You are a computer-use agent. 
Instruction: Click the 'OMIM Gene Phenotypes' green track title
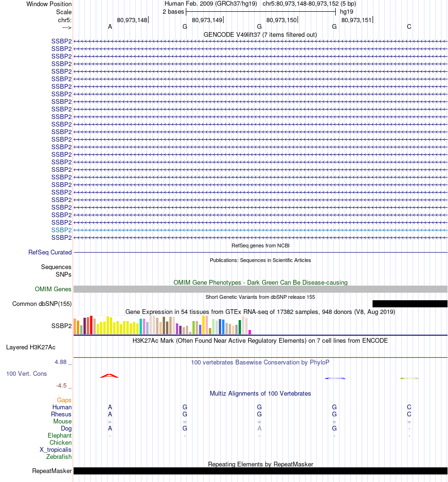pos(260,282)
